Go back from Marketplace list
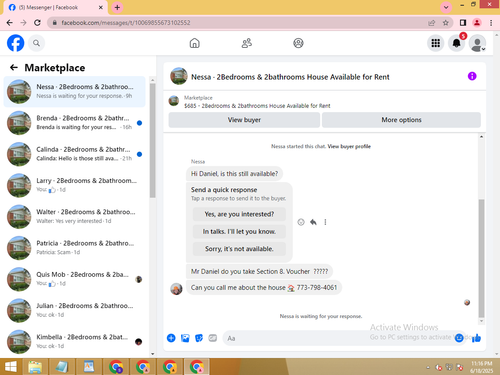Image resolution: width=500 pixels, height=375 pixels. 14,68
